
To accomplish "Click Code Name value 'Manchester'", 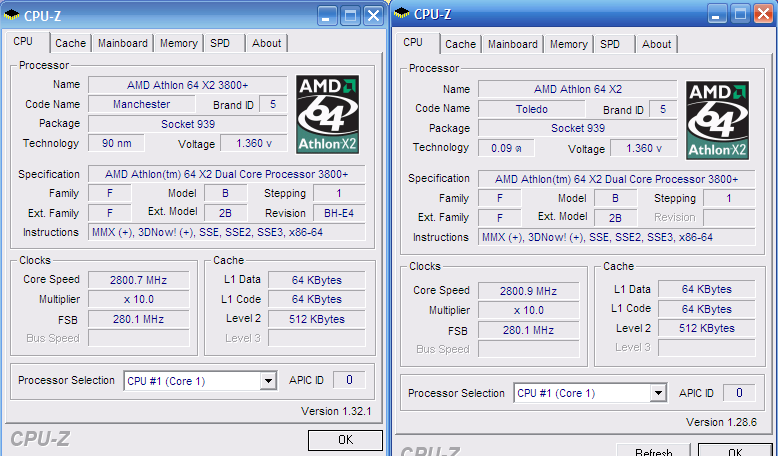I will pos(141,104).
